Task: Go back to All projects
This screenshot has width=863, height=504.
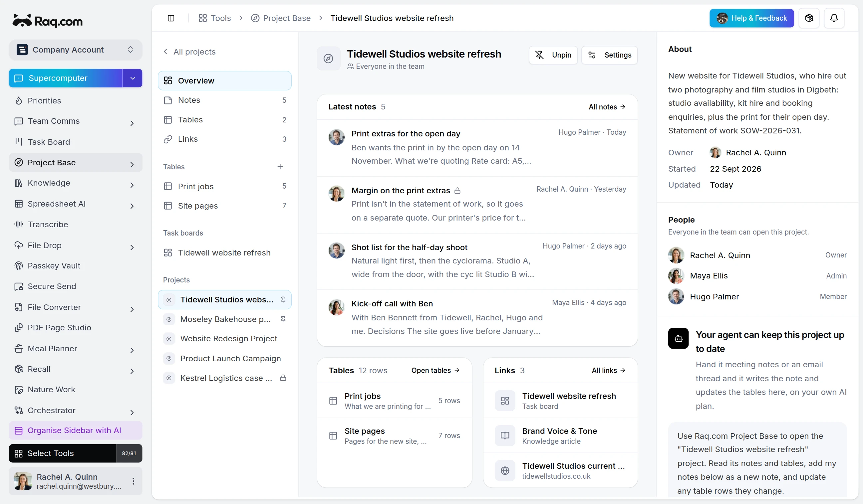Action: (x=189, y=52)
